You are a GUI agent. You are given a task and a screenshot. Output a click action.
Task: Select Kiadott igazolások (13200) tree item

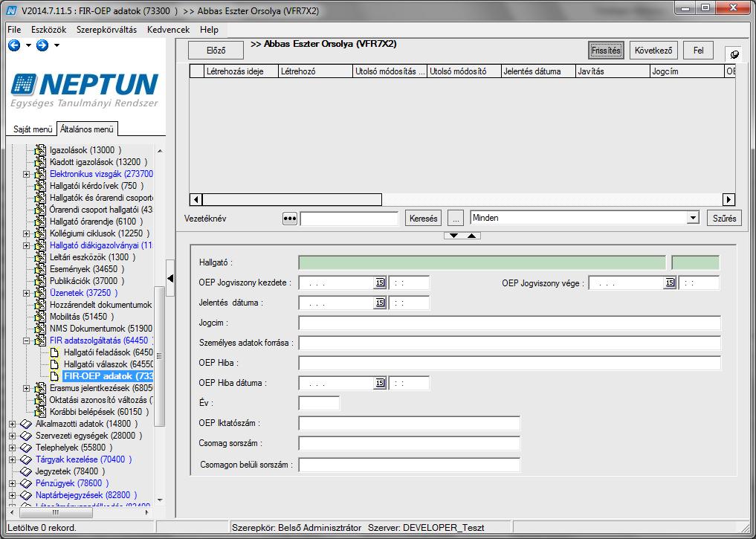click(x=98, y=162)
